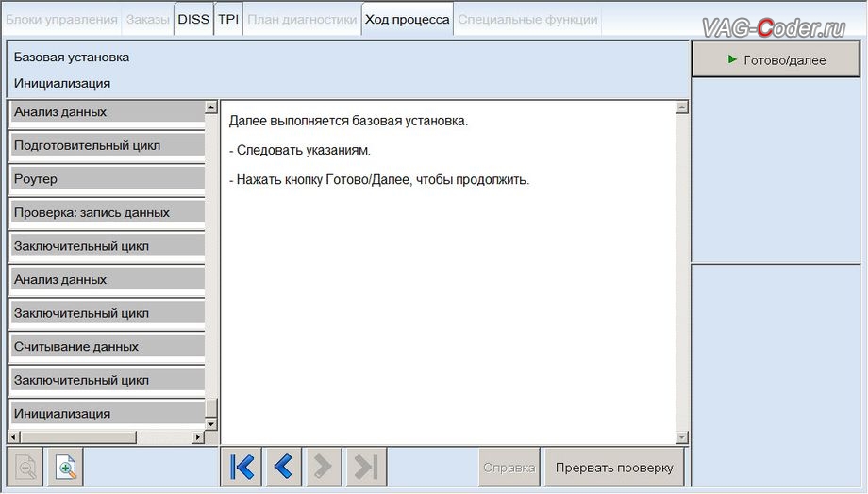868x494 pixels.
Task: Select Проверка: запись данных step
Action: click(108, 212)
